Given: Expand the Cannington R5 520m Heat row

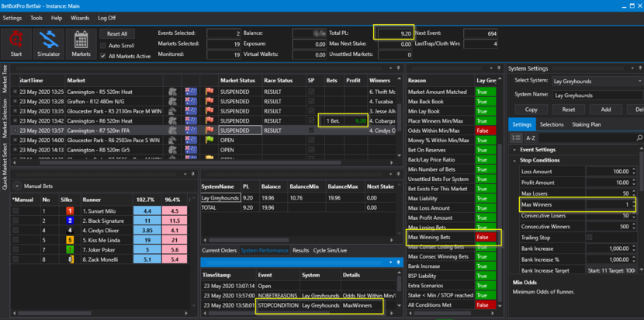Looking at the screenshot, I should click(13, 91).
